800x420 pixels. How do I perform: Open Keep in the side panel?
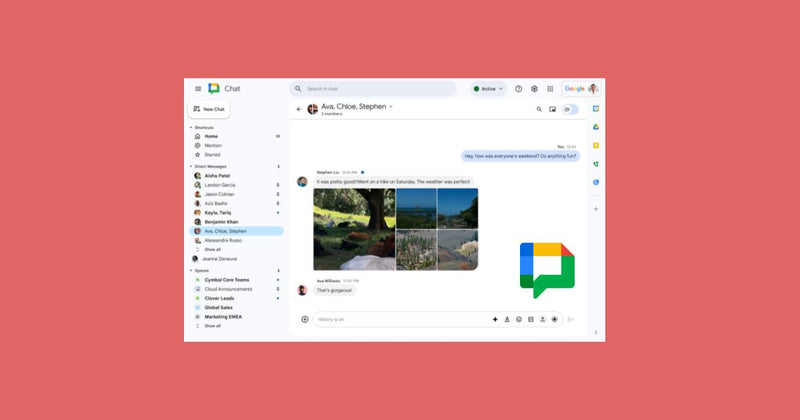click(596, 145)
